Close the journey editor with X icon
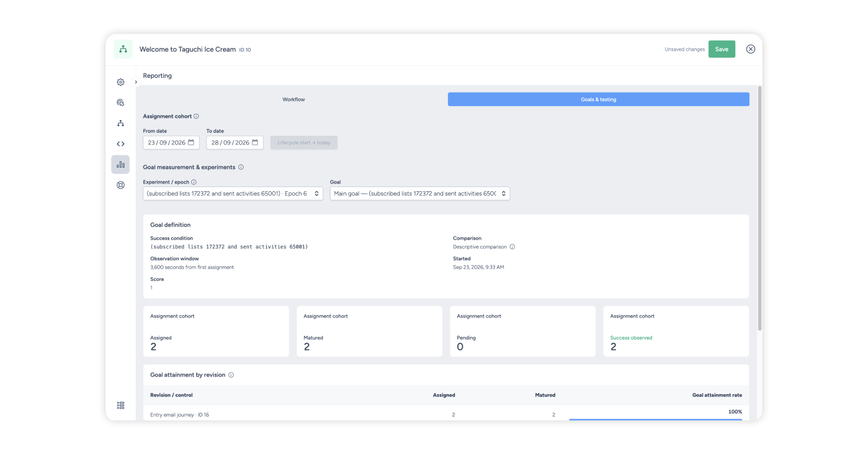Screen dimensions: 868x455 point(751,49)
